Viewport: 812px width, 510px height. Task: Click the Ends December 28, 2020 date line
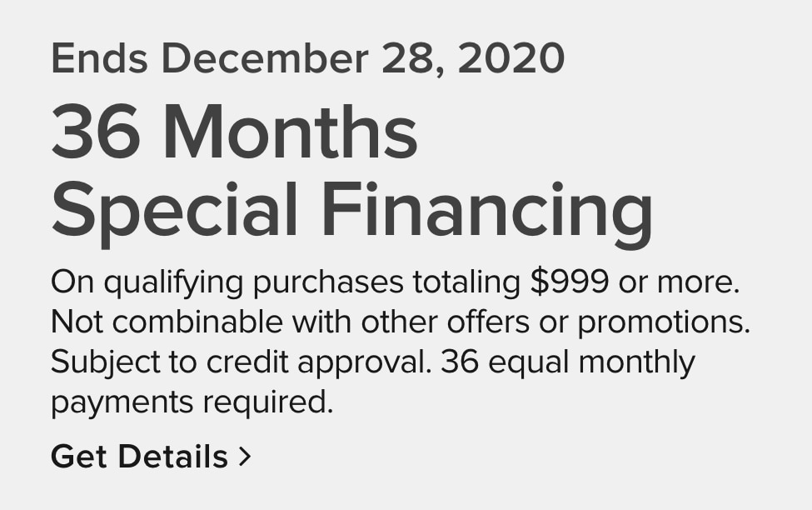[x=307, y=57]
